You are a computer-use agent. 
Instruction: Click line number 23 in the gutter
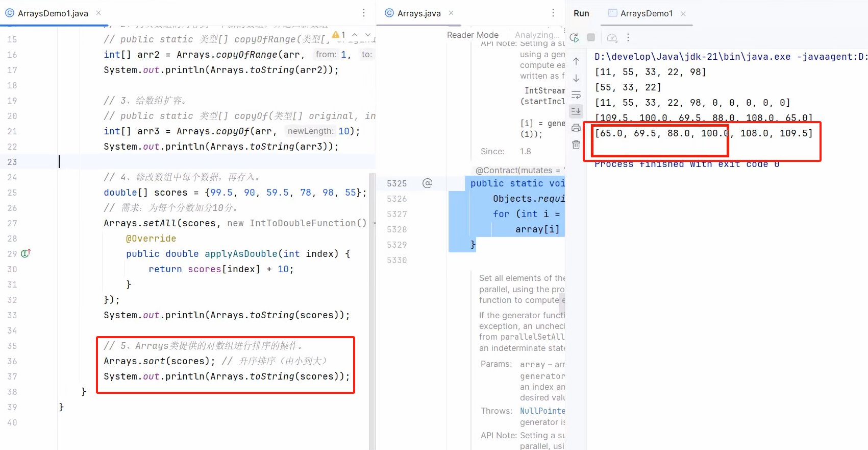(12, 162)
